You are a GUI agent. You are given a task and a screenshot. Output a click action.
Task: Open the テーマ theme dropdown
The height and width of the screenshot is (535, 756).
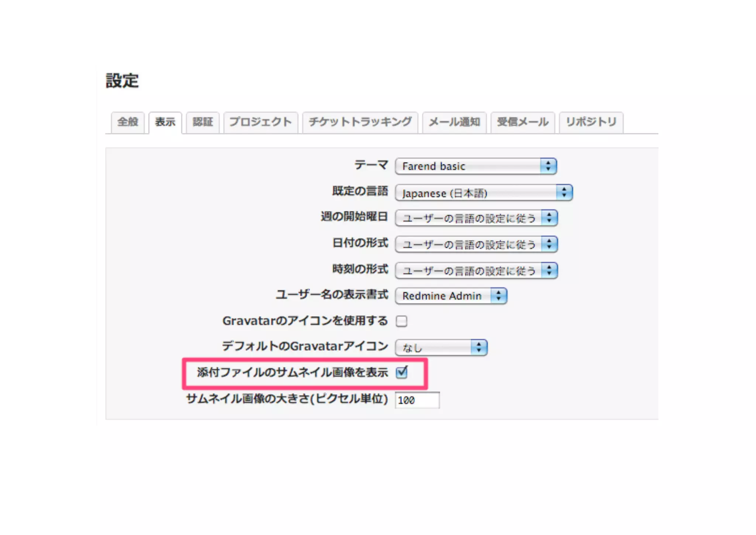click(x=468, y=166)
